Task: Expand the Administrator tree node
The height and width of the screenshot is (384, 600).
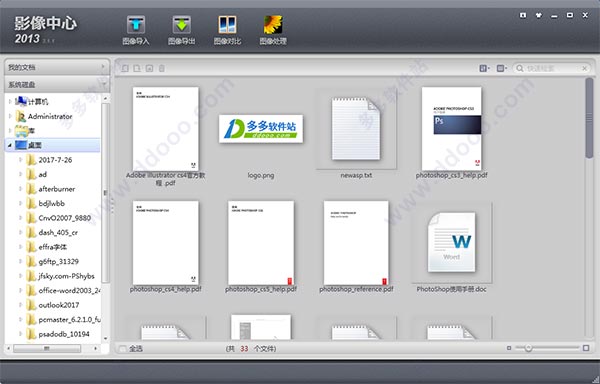Action: pyautogui.click(x=10, y=116)
